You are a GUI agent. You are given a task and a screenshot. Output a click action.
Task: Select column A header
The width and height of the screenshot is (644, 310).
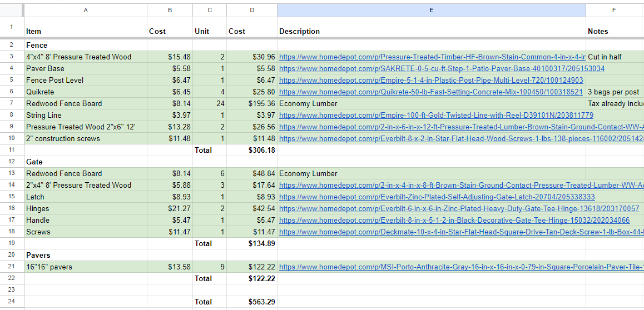(x=85, y=10)
